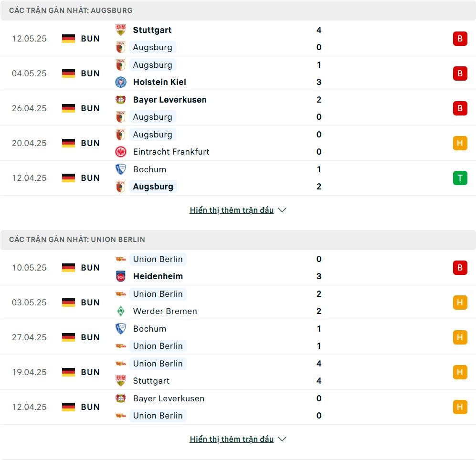Click the Bayer Leverkusen crest on 12.04.25 row
This screenshot has height=460, width=476.
pyautogui.click(x=120, y=398)
